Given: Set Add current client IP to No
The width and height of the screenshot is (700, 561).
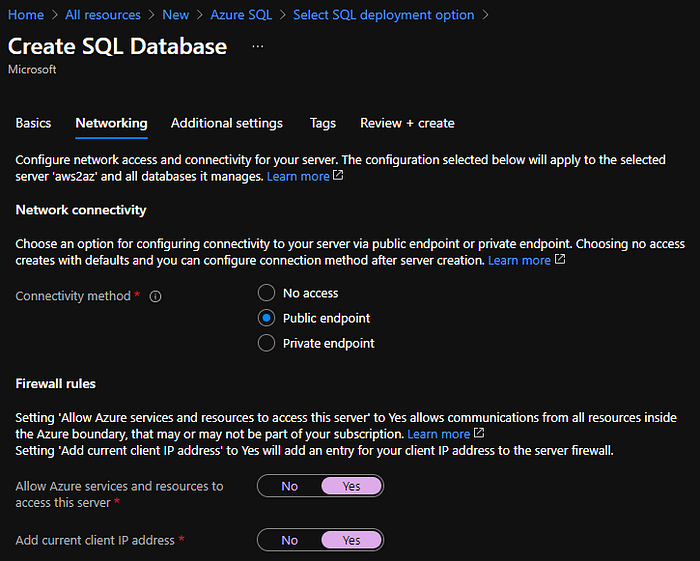Looking at the screenshot, I should click(x=289, y=540).
